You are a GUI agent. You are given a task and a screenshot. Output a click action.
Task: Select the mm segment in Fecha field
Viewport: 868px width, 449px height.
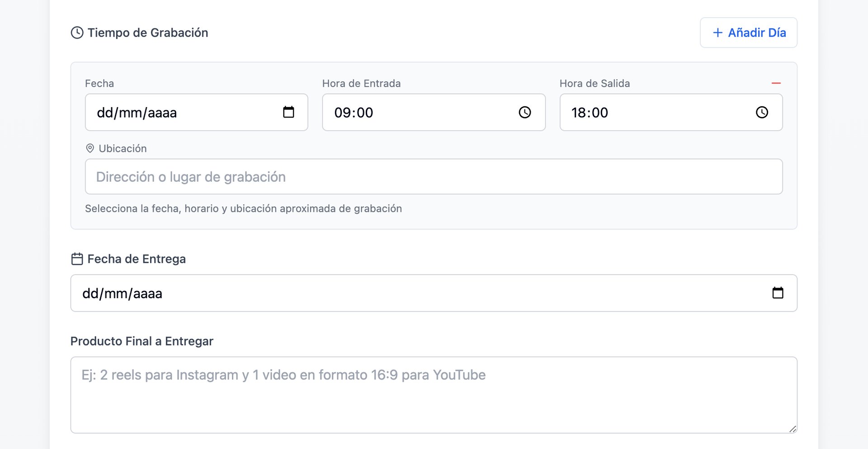pyautogui.click(x=130, y=113)
